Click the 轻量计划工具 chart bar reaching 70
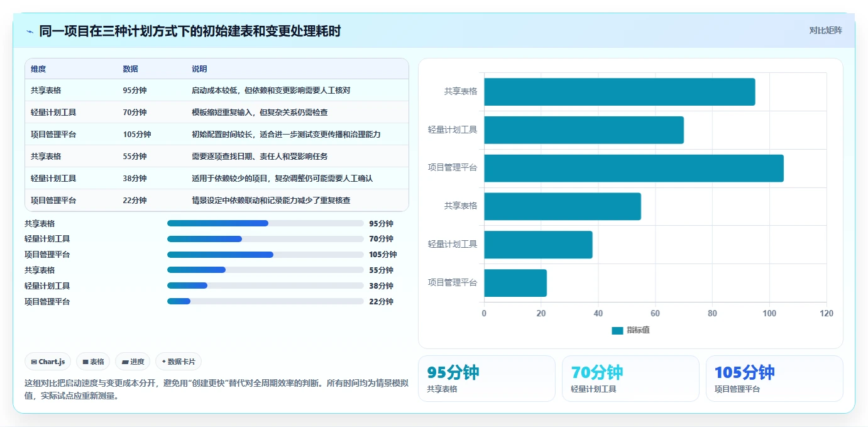 tap(584, 130)
